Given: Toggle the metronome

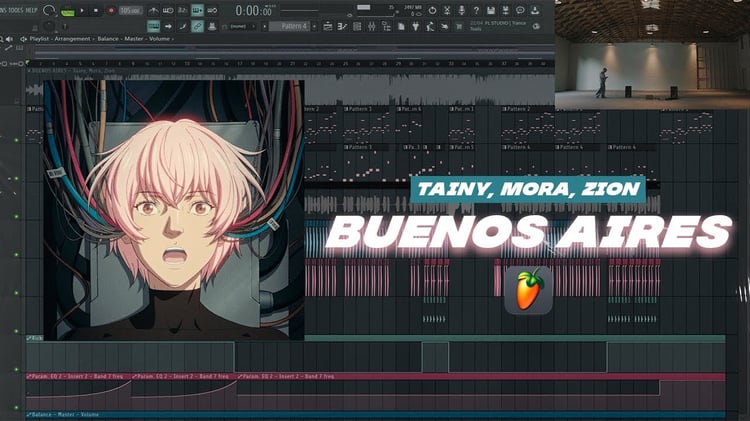Looking at the screenshot, I should 153,10.
